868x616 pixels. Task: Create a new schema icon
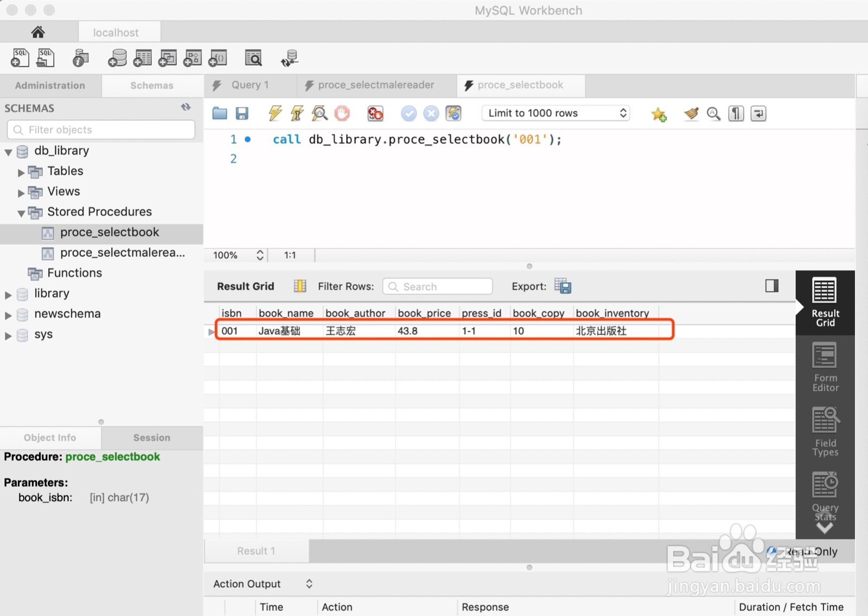(x=117, y=57)
